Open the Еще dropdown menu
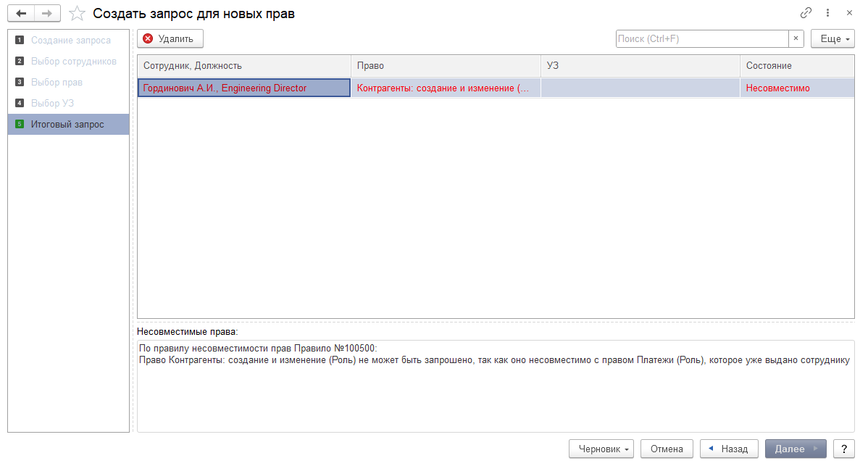This screenshot has height=466, width=868. coord(832,38)
